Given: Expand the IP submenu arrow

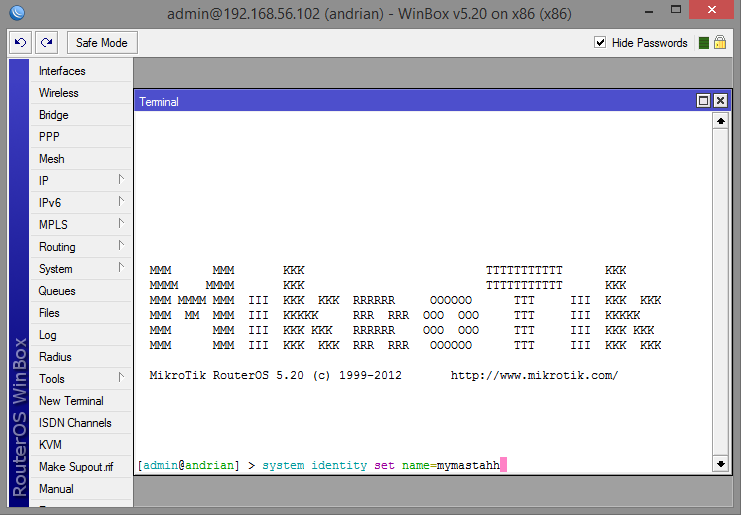Looking at the screenshot, I should 121,180.
